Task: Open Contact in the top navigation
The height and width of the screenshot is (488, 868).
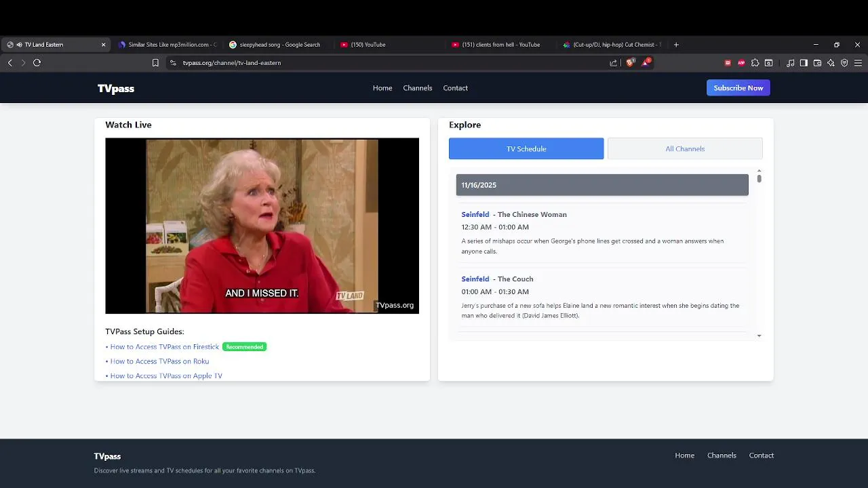Action: (456, 88)
